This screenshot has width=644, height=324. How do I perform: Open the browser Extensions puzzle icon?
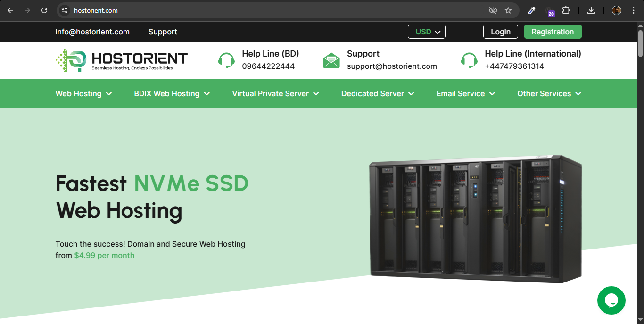tap(566, 10)
